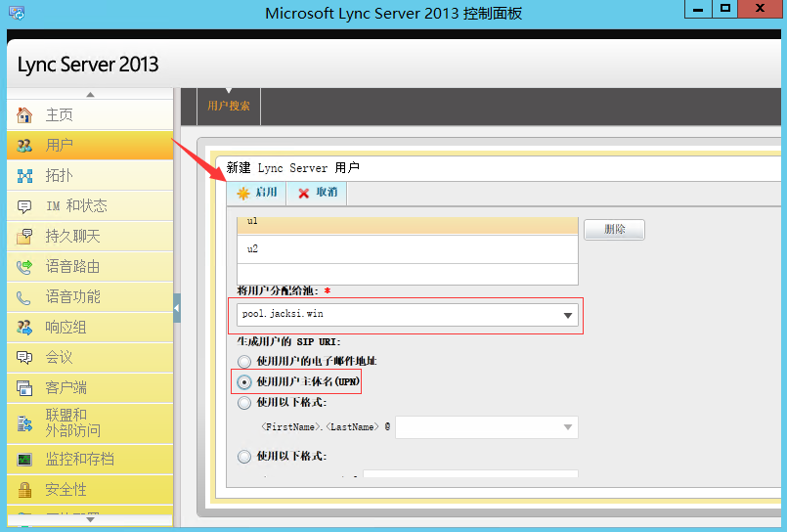Click the 持久聊天 persistent chat icon
The width and height of the screenshot is (787, 532).
click(24, 237)
